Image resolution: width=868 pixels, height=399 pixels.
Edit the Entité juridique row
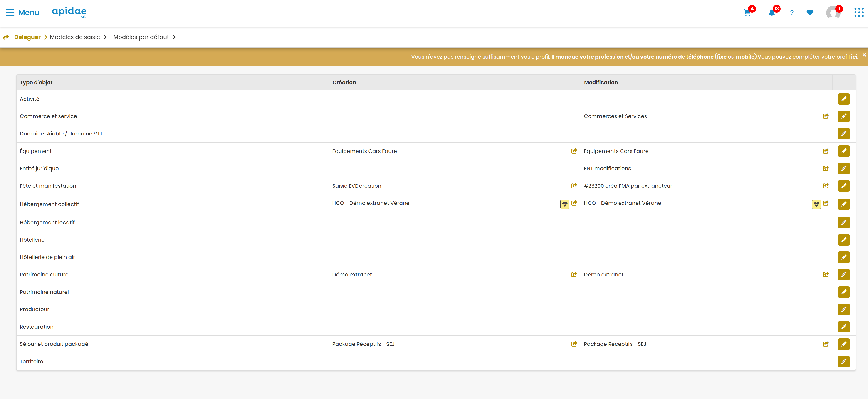click(844, 168)
